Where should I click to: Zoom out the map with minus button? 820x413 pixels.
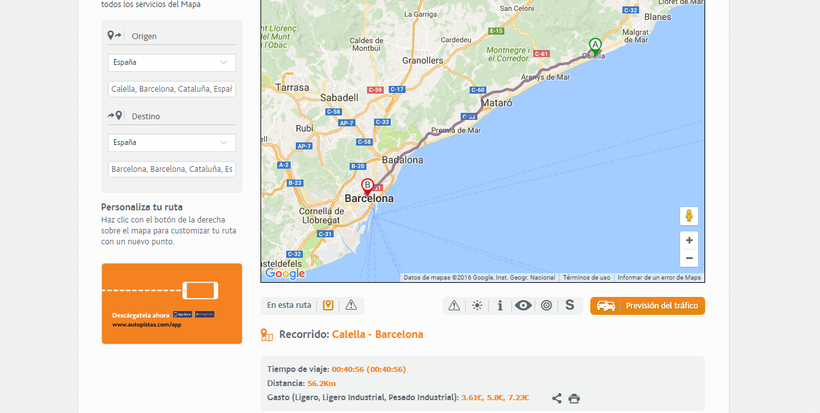coord(689,258)
